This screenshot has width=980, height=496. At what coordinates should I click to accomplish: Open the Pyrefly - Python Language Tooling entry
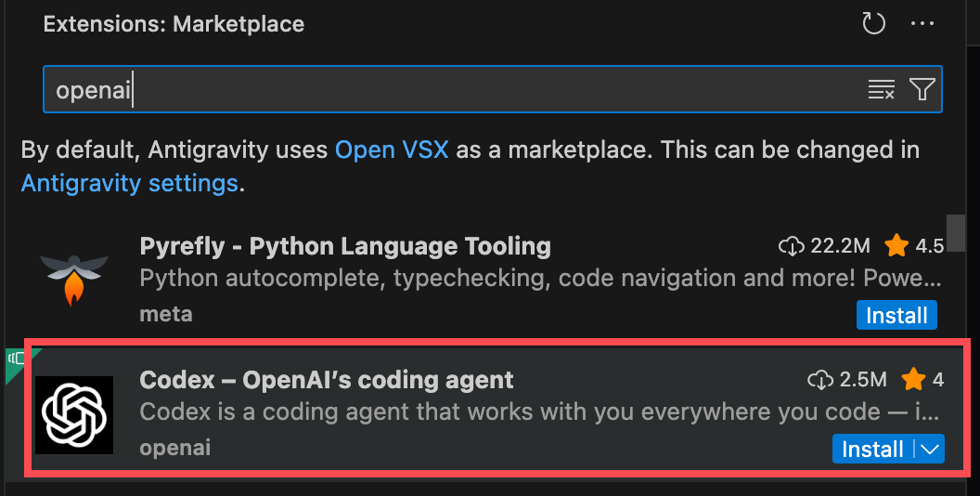click(345, 246)
